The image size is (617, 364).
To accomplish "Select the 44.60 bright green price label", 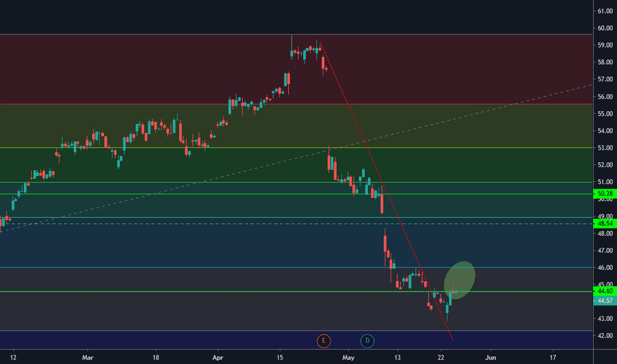I will pyautogui.click(x=605, y=291).
